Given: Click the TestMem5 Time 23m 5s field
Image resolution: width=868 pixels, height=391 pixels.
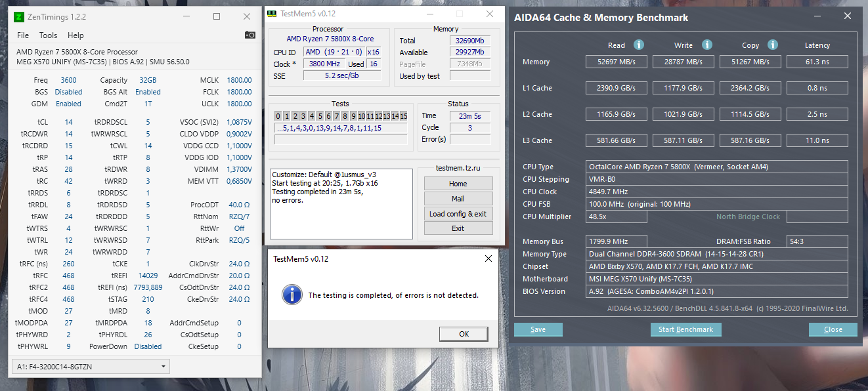Looking at the screenshot, I should tap(470, 116).
